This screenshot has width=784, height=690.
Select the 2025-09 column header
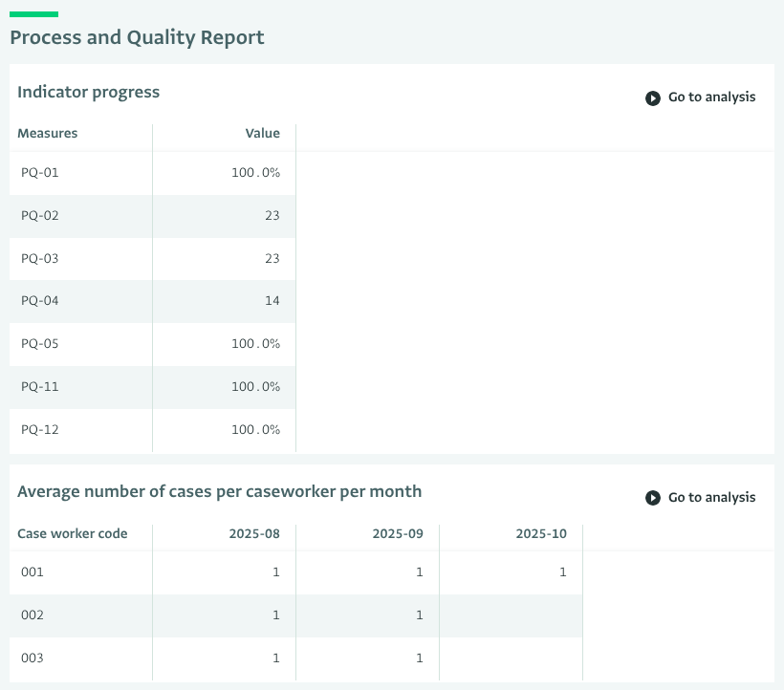pyautogui.click(x=398, y=534)
